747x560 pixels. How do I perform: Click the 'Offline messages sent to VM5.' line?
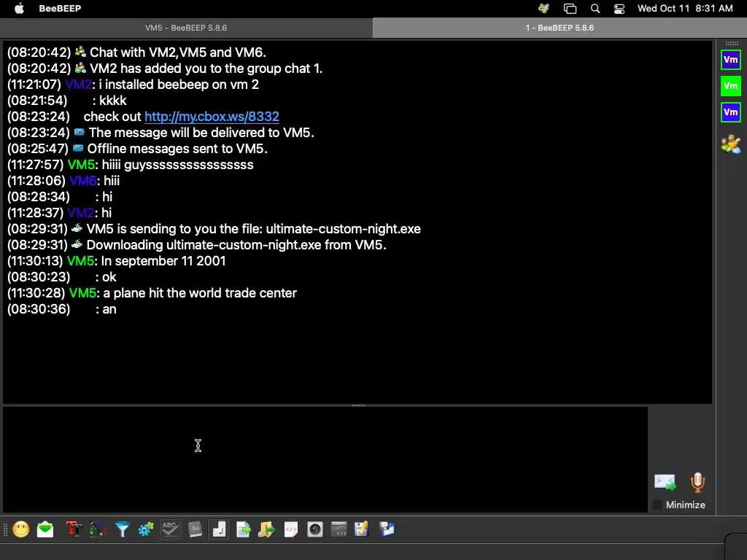[x=177, y=149]
